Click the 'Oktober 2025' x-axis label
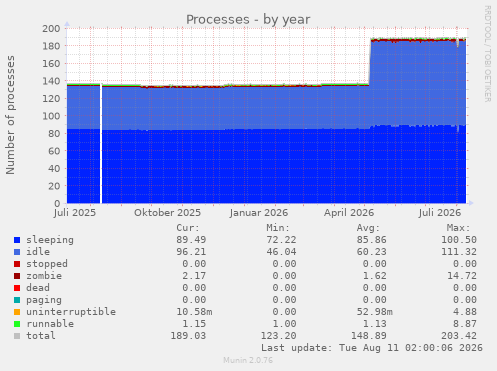The width and height of the screenshot is (497, 371). [x=167, y=213]
